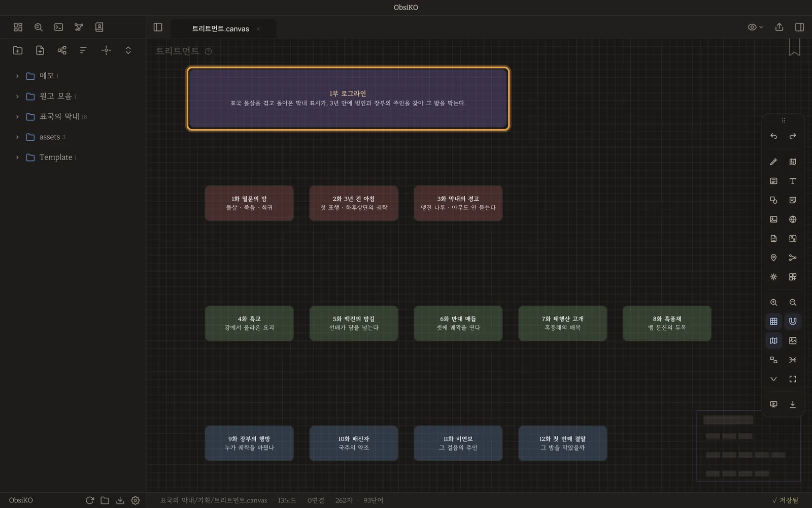Click the undo arrow in canvas toolbar
Viewport: 812px width, 508px height.
coord(773,136)
